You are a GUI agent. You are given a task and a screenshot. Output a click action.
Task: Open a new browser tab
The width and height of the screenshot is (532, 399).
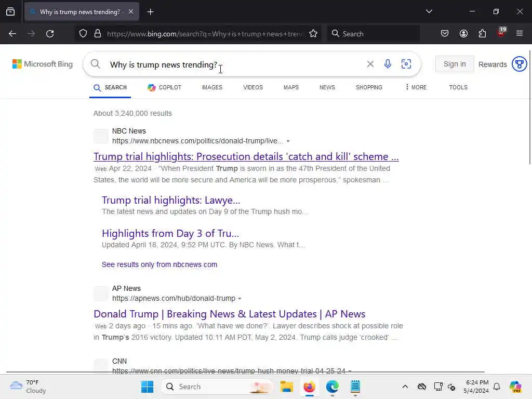coord(150,12)
